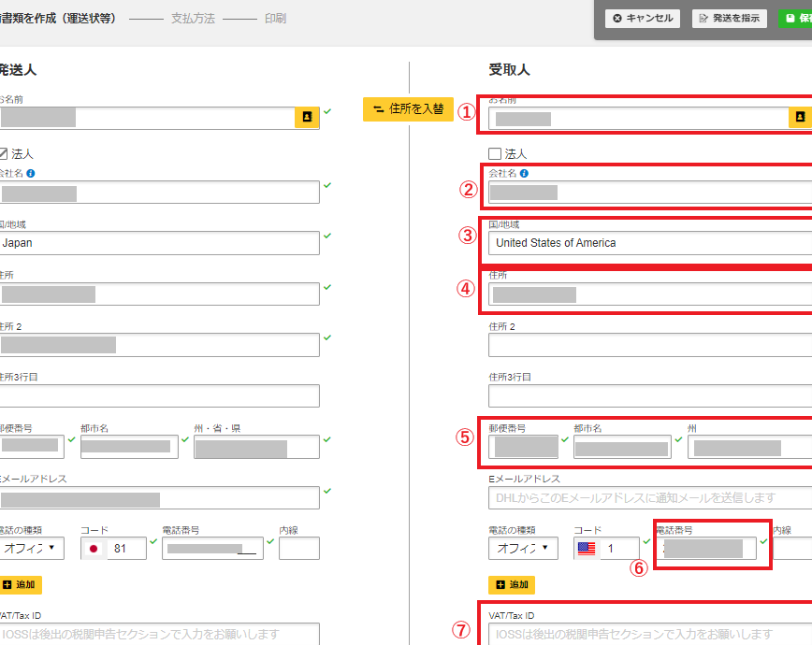This screenshot has width=812, height=645.
Task: Click sender country code 81 field
Action: click(126, 548)
